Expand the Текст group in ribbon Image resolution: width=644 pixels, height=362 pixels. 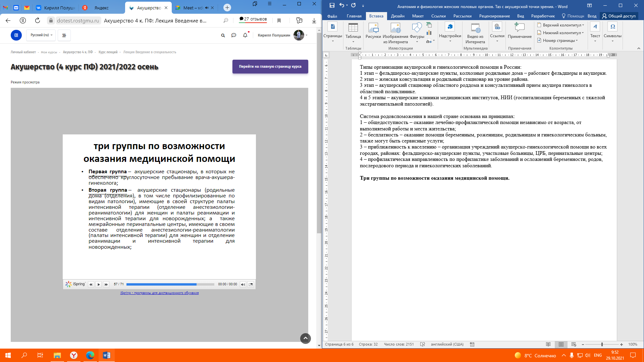(x=595, y=32)
